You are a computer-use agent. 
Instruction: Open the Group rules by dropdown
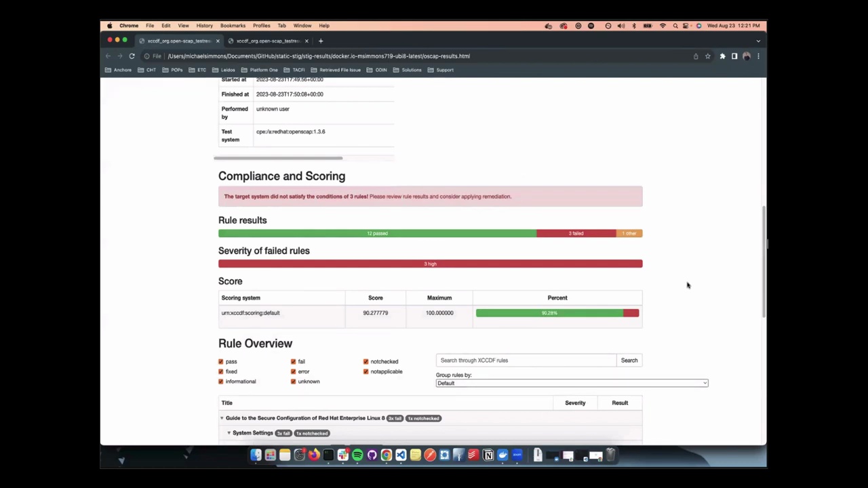click(x=572, y=384)
